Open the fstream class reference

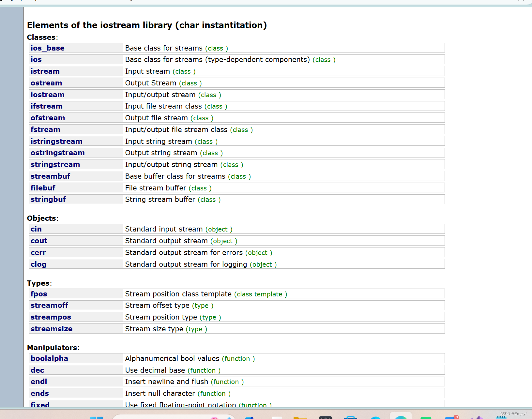[x=45, y=129]
